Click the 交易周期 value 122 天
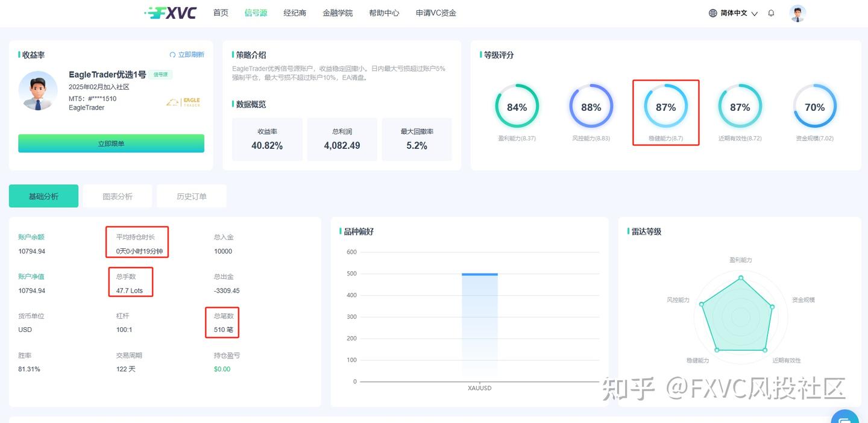868x423 pixels. pyautogui.click(x=126, y=369)
